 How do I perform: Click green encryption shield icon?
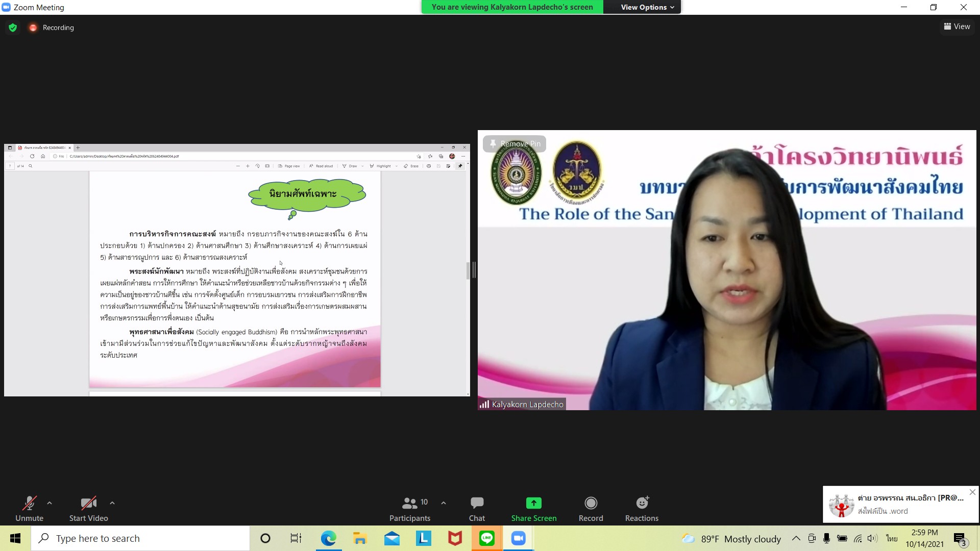pyautogui.click(x=13, y=28)
